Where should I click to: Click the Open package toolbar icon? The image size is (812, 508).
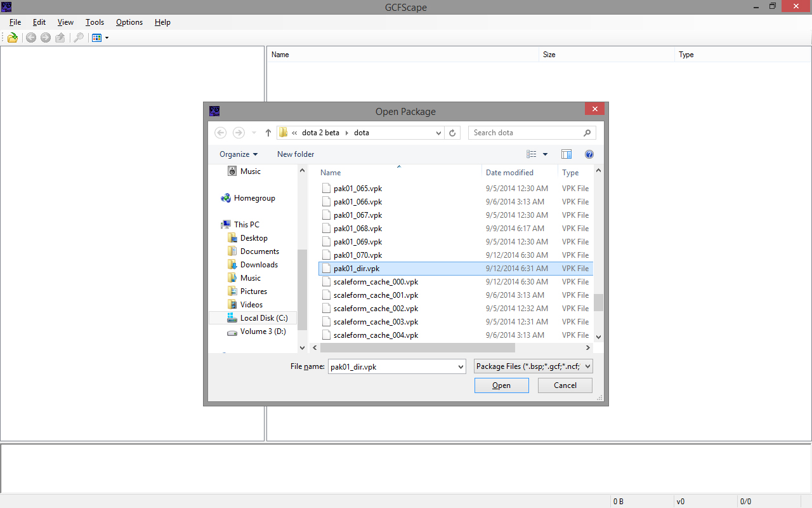point(13,38)
